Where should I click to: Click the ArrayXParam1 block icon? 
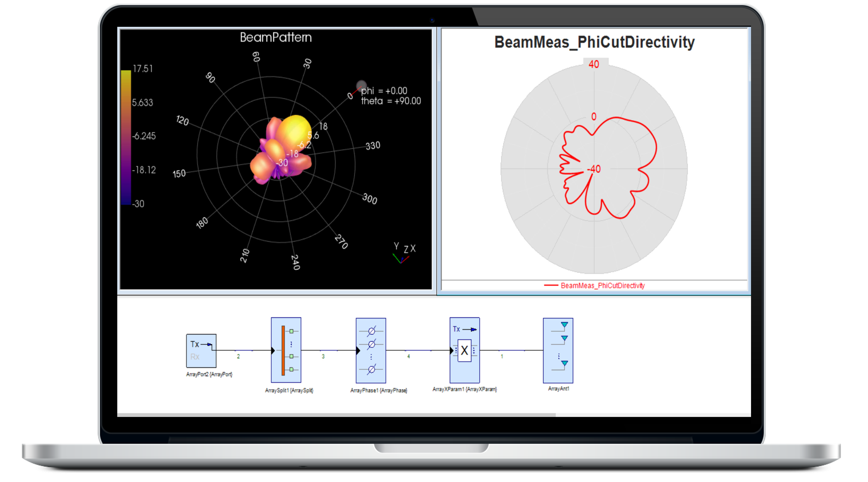click(464, 350)
